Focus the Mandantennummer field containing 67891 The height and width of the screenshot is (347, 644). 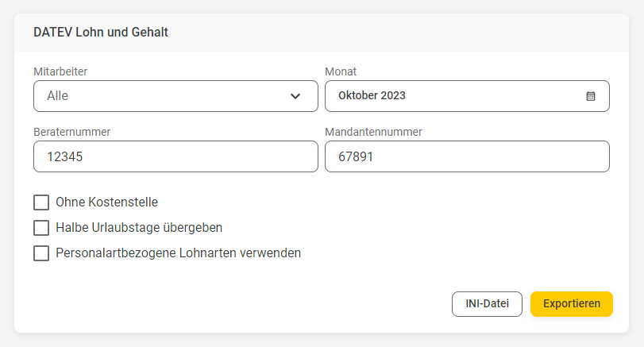pos(467,156)
